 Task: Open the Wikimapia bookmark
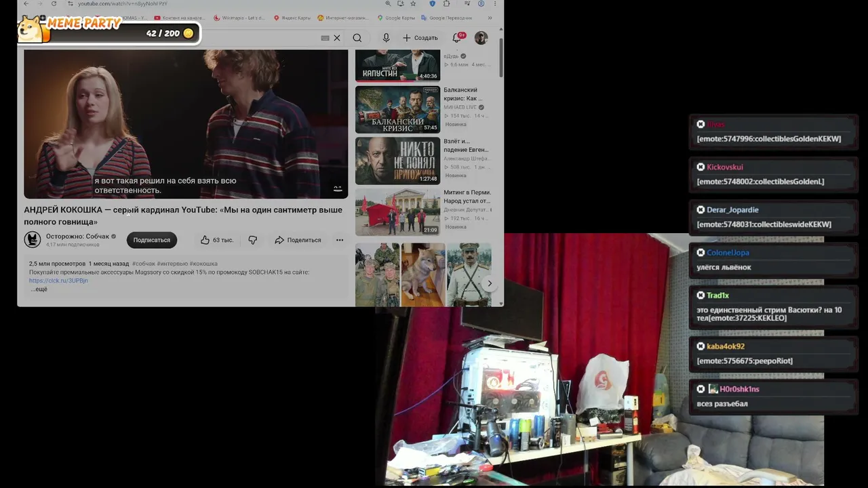click(239, 18)
